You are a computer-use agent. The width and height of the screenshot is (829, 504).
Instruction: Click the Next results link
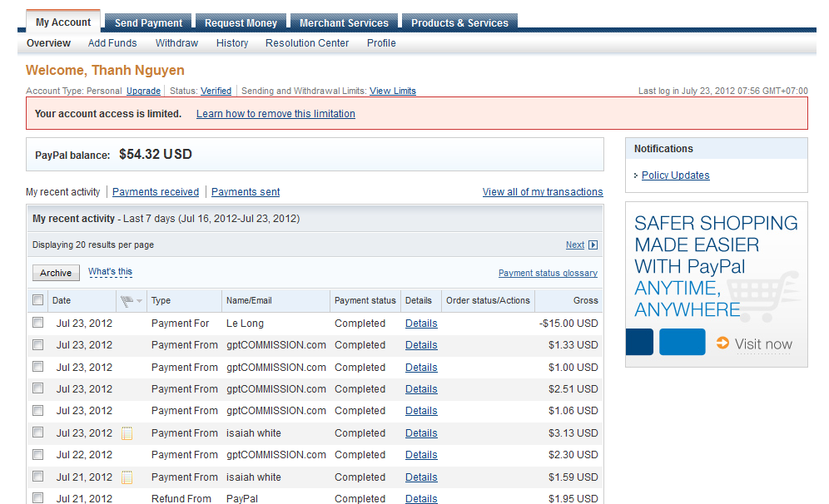click(x=574, y=245)
